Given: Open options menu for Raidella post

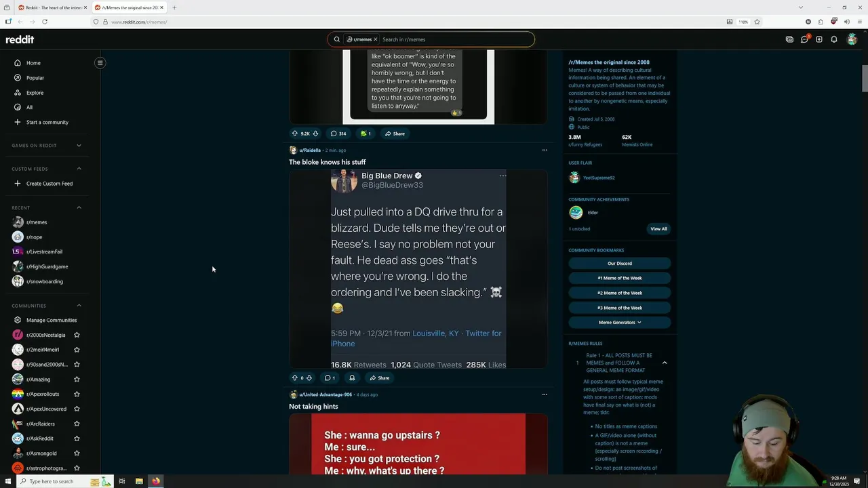Looking at the screenshot, I should (x=545, y=150).
